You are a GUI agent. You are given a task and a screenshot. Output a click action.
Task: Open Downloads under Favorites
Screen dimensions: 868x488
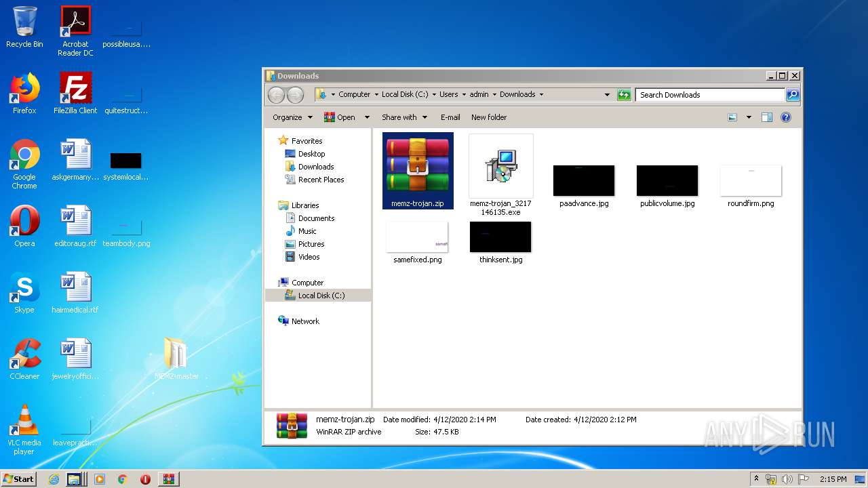pos(316,167)
